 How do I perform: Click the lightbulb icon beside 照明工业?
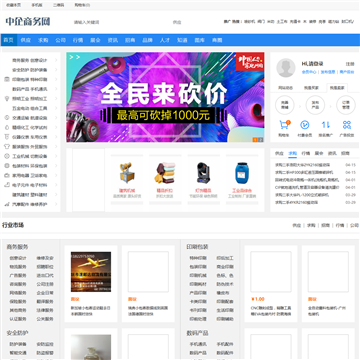coord(6,99)
